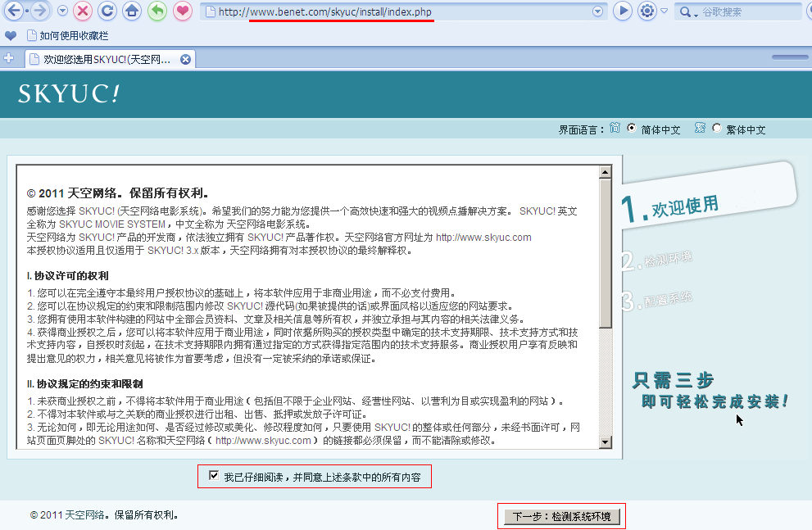Click the 简 simplified Chinese language icon
The height and width of the screenshot is (530, 812).
[615, 128]
